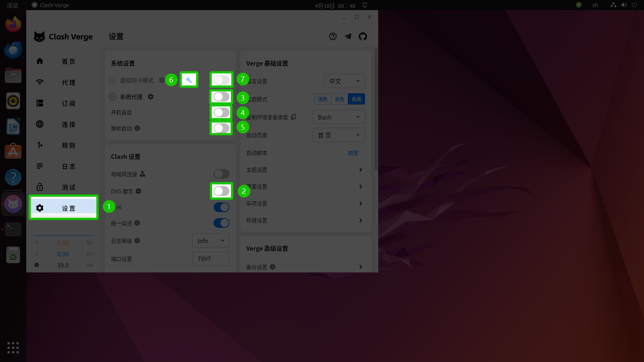Image resolution: width=644 pixels, height=362 pixels.
Task: Launch Rhythmbox from the dock
Action: [x=13, y=101]
